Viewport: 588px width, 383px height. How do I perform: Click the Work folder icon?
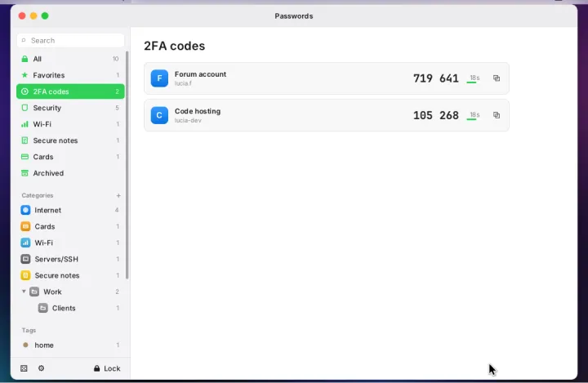click(34, 292)
